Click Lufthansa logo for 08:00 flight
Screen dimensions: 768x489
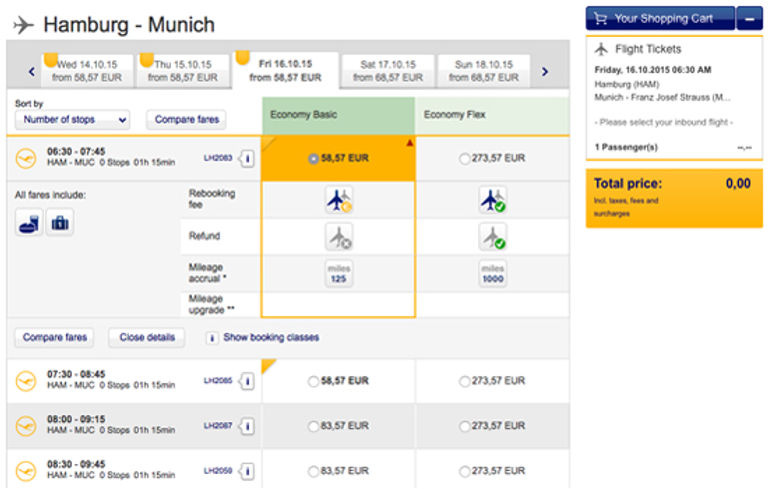tap(26, 426)
